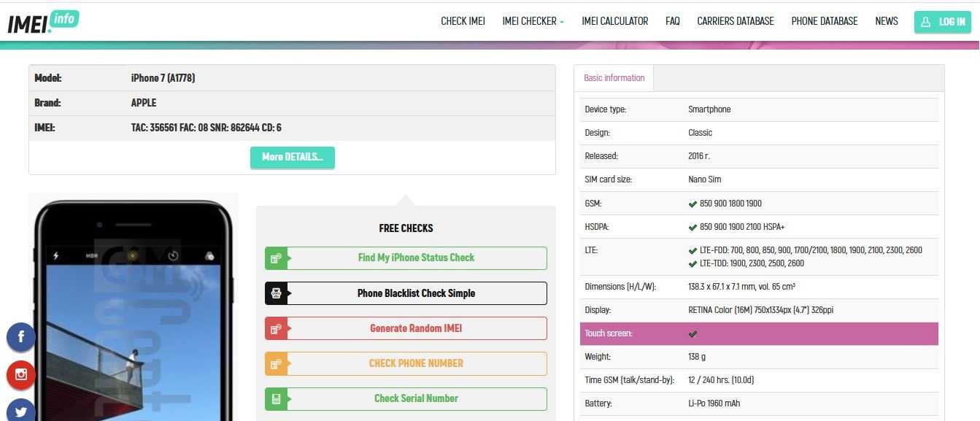The height and width of the screenshot is (421, 980).
Task: Open the PHONE DATABASE section
Action: tap(824, 21)
